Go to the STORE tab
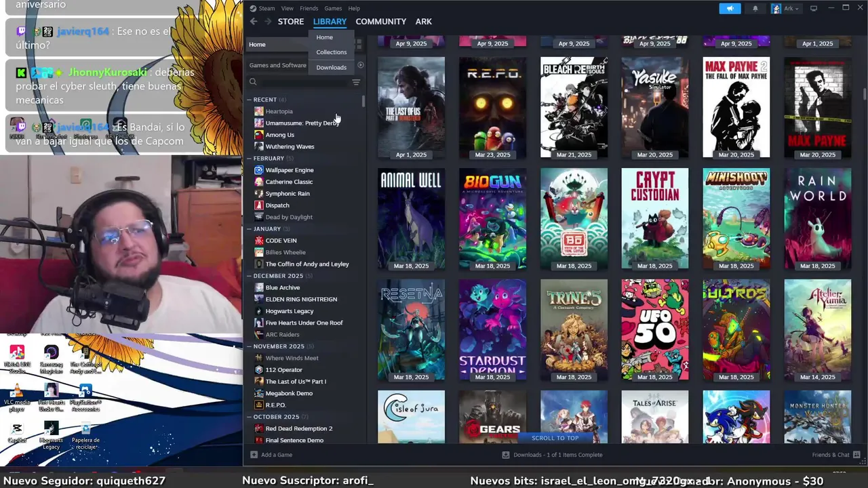This screenshot has width=868, height=488. (291, 22)
